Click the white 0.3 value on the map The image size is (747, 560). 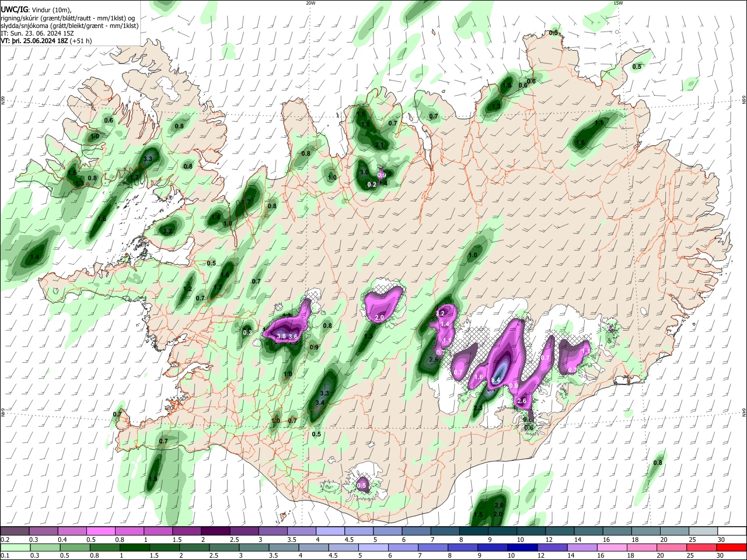(x=247, y=332)
